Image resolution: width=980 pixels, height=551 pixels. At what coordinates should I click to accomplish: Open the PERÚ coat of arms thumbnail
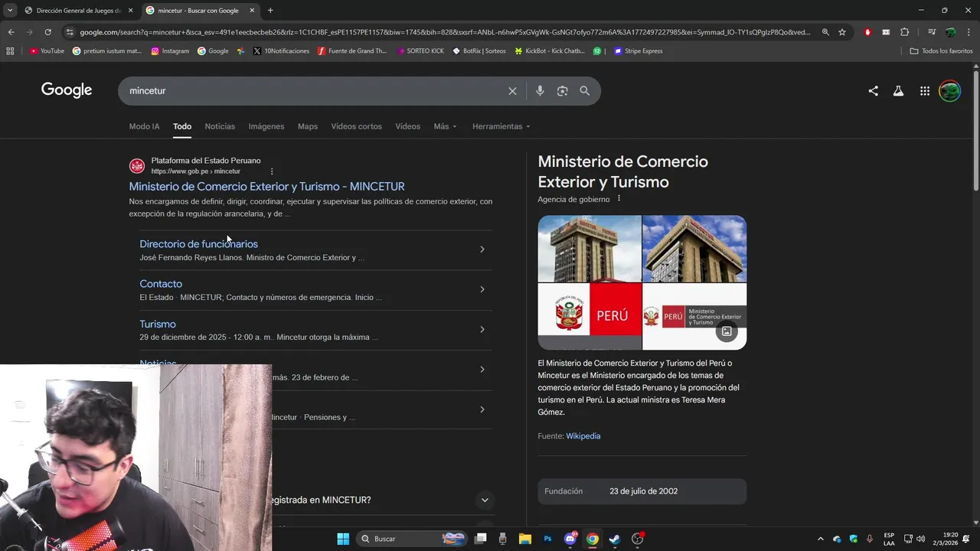[x=590, y=316]
